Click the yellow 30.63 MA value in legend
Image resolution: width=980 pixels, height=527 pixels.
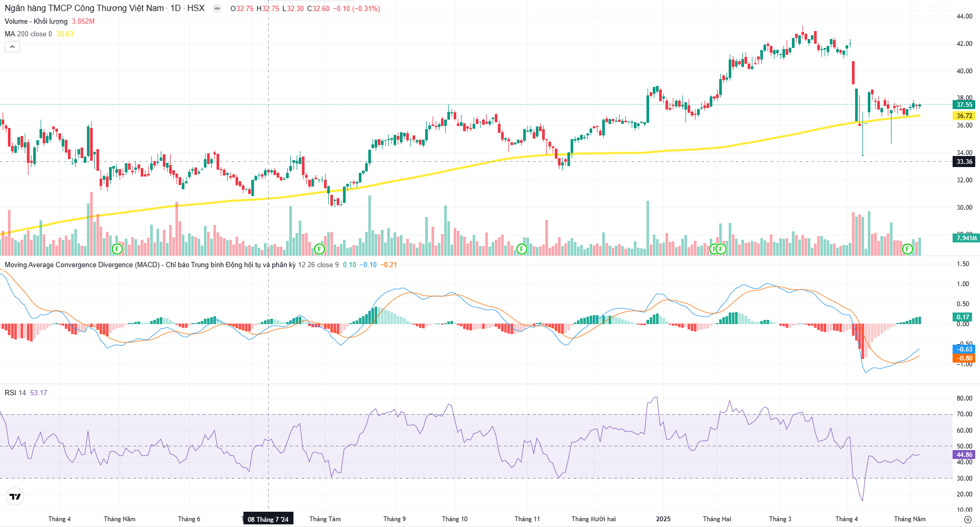pyautogui.click(x=65, y=34)
